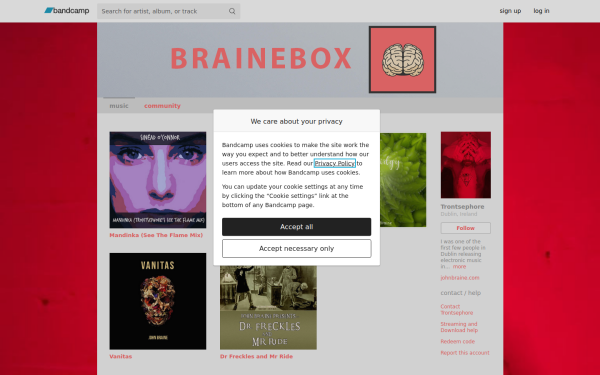Open the log in link

click(541, 11)
